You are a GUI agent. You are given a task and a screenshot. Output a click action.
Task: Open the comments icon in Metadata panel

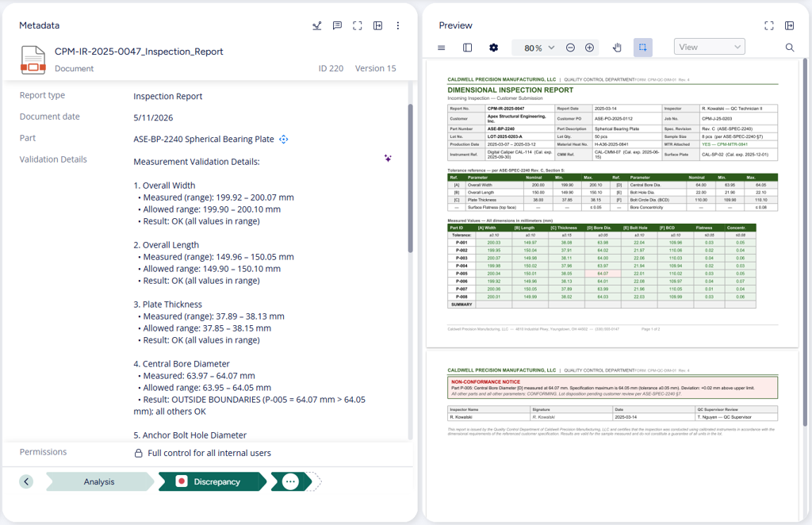(x=337, y=25)
